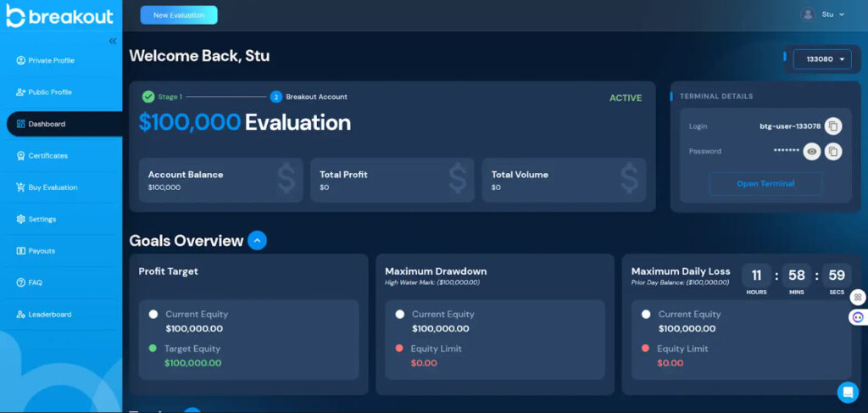
Task: Open account selector 133080 dropdown
Action: tap(822, 59)
